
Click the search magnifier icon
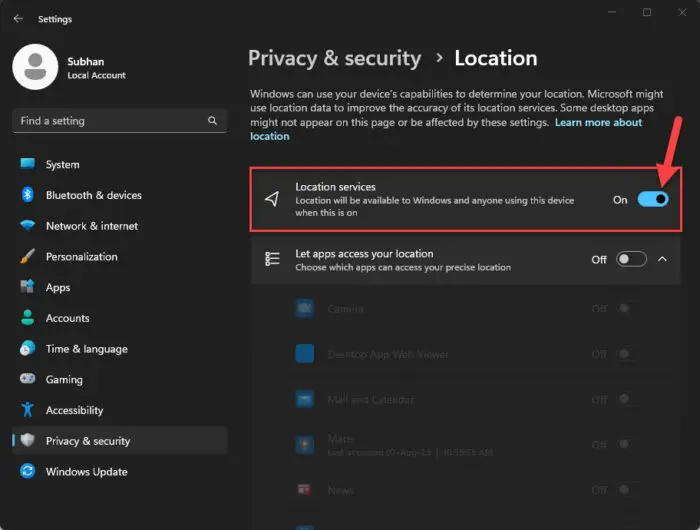coord(212,121)
